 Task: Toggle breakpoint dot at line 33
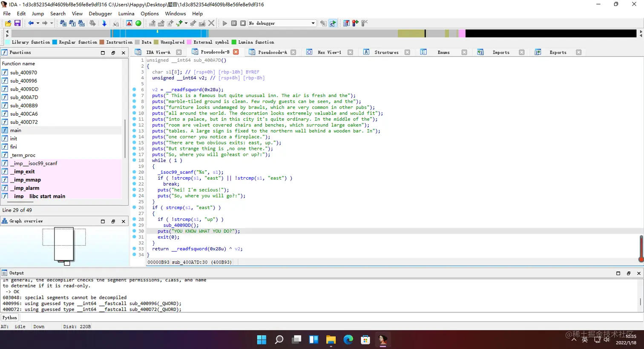[134, 249]
